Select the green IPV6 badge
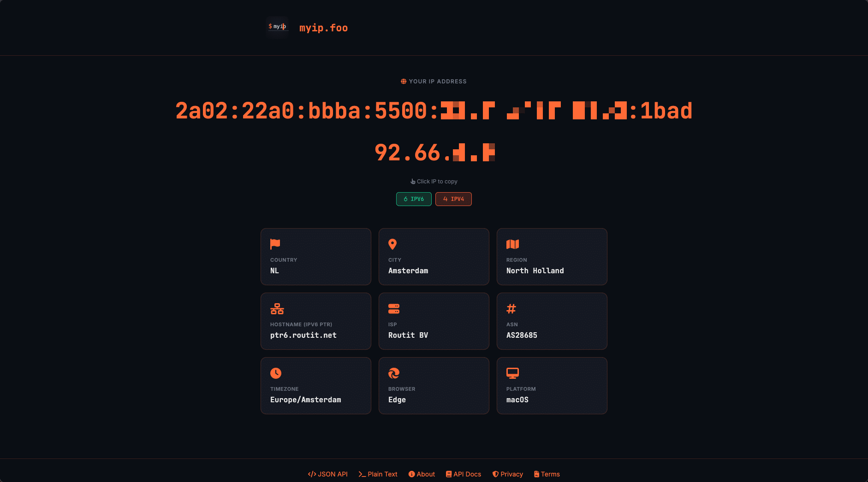Viewport: 868px width, 482px height. [x=414, y=199]
